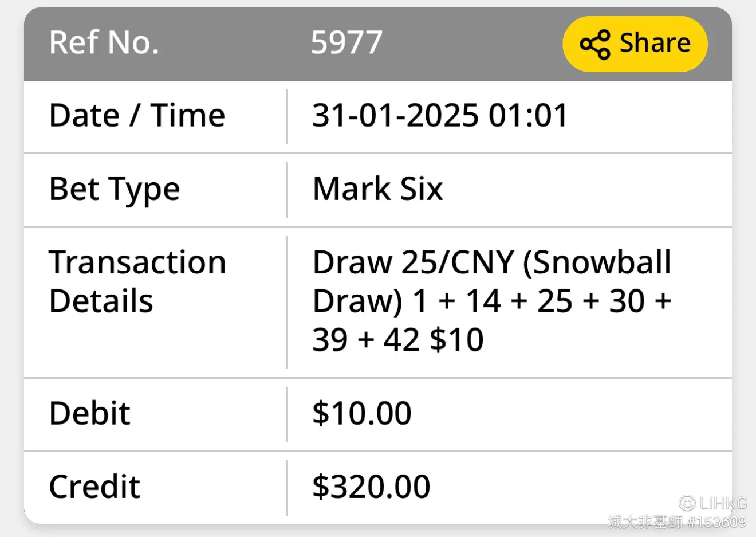756x537 pixels.
Task: Click the Bet Type label
Action: [115, 190]
